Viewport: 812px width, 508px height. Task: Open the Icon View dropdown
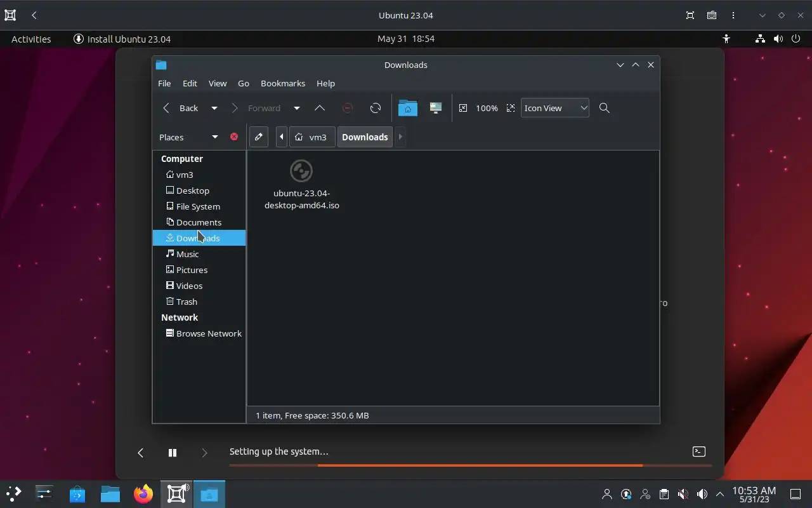click(x=555, y=108)
